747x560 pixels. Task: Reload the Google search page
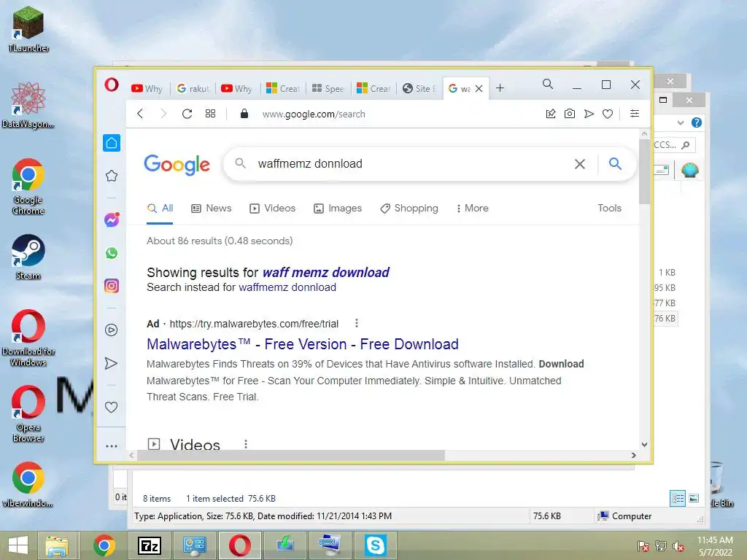(x=187, y=114)
